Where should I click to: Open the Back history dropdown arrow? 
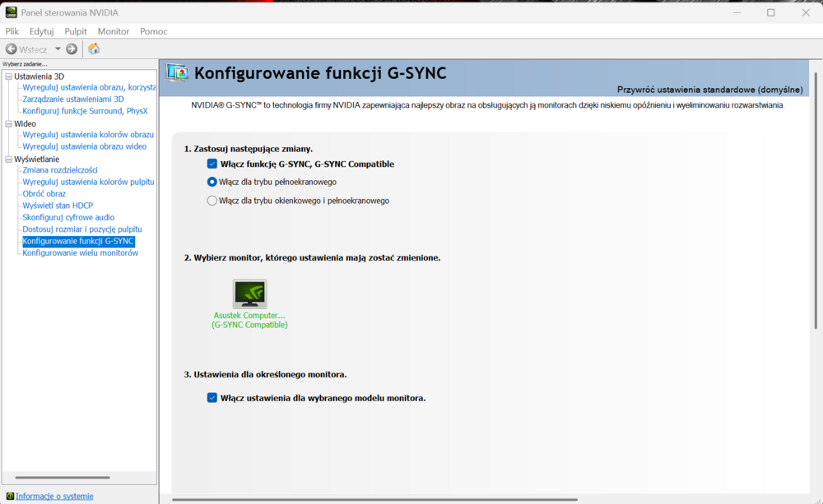(x=58, y=49)
